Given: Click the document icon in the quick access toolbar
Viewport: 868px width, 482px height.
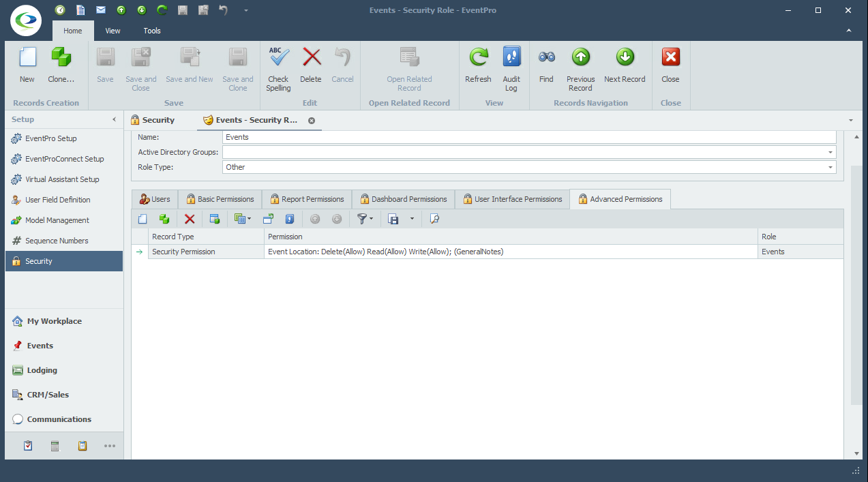Looking at the screenshot, I should [x=80, y=10].
